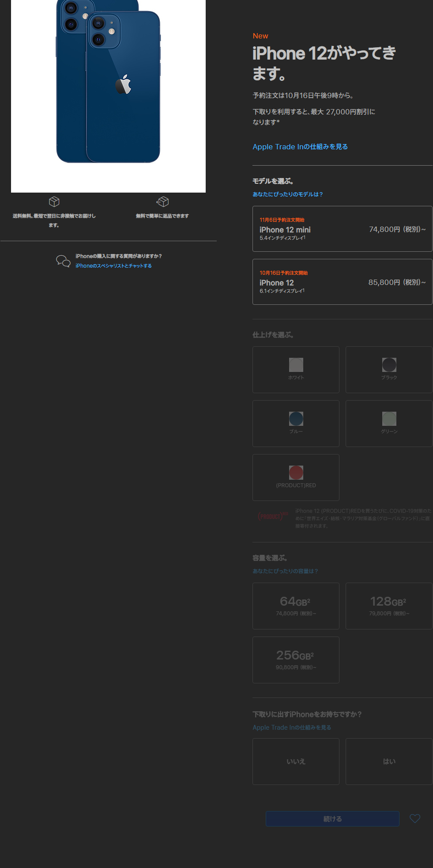The image size is (433, 868).
Task: Click the free shipping box icon
Action: tap(54, 201)
